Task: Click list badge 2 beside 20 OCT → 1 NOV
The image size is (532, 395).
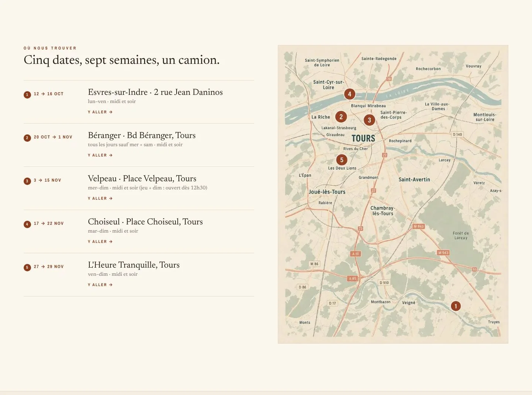Action: [x=27, y=138]
